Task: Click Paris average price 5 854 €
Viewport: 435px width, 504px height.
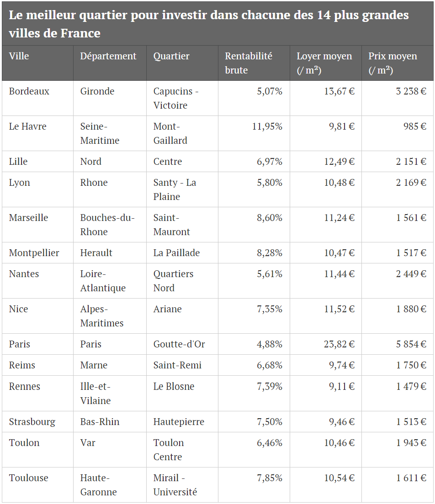Action: 411,344
